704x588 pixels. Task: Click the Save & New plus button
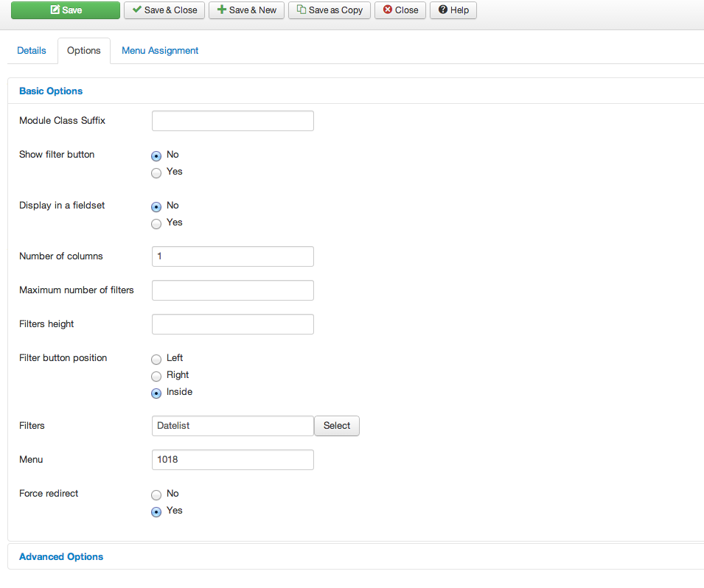[246, 10]
